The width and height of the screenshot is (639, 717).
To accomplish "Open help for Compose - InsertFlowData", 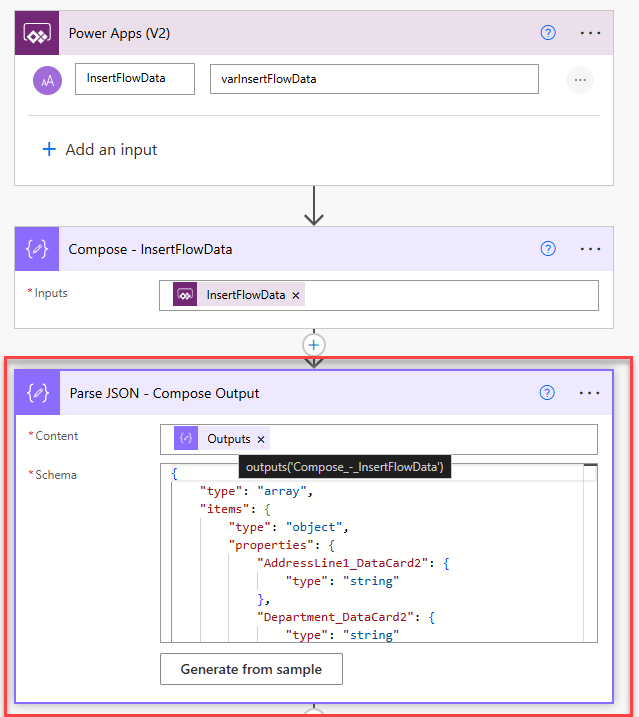I will 548,249.
